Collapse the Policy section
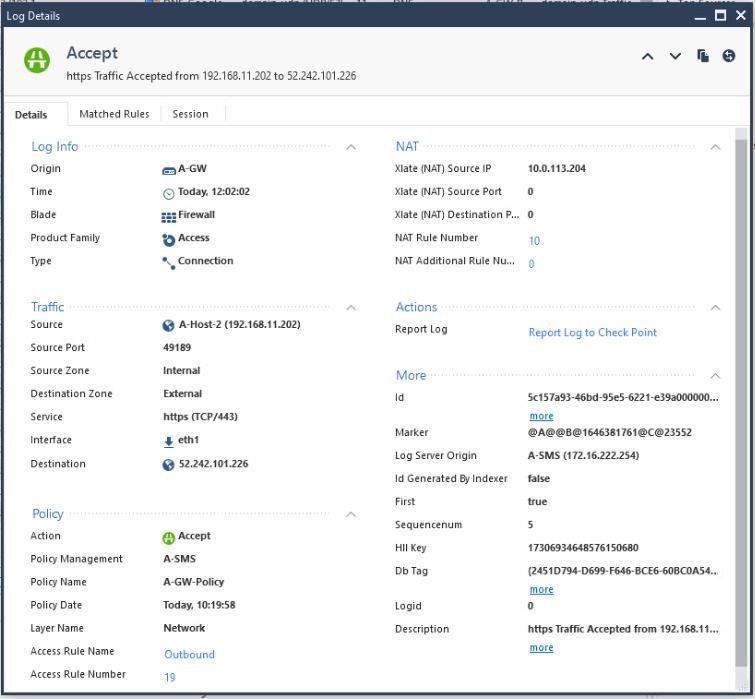The image size is (755, 699). (351, 514)
